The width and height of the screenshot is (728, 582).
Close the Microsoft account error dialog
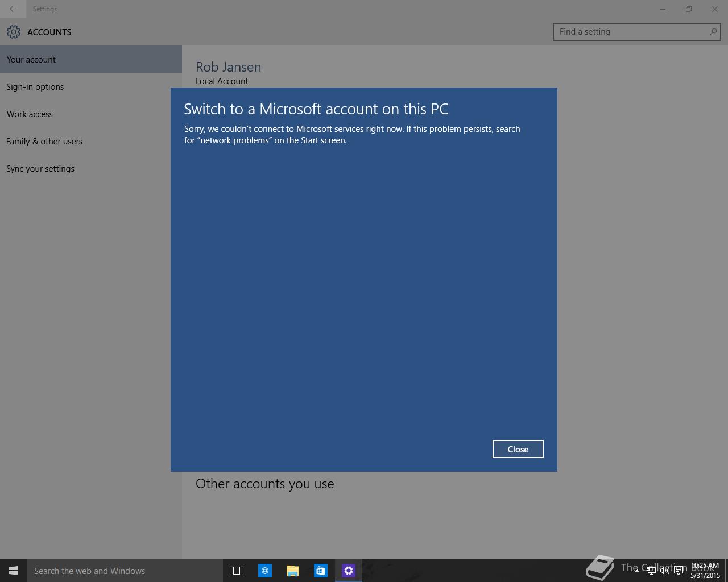pos(518,449)
